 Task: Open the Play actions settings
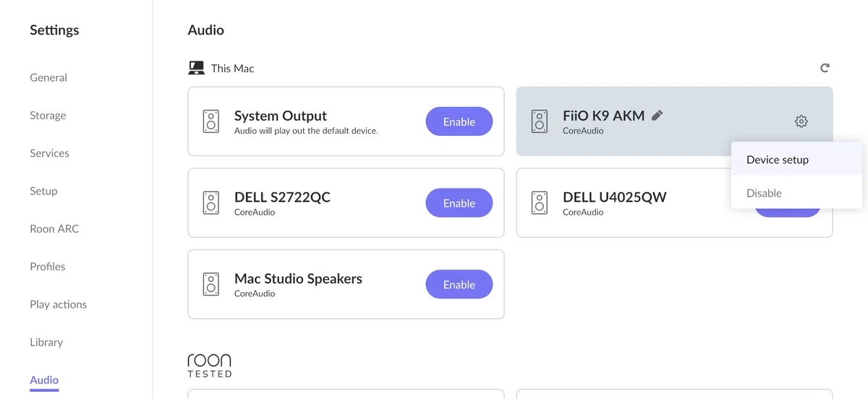point(58,304)
